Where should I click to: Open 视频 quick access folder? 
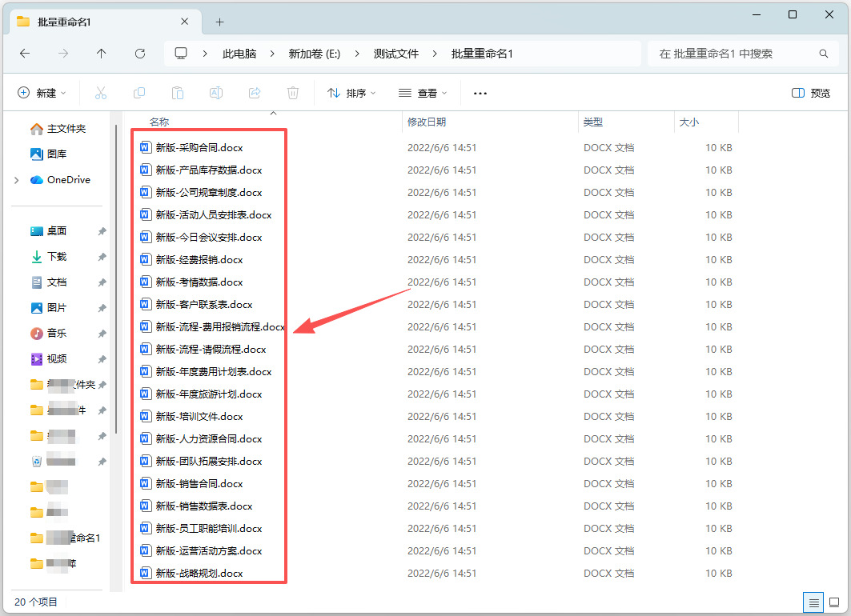tap(49, 358)
